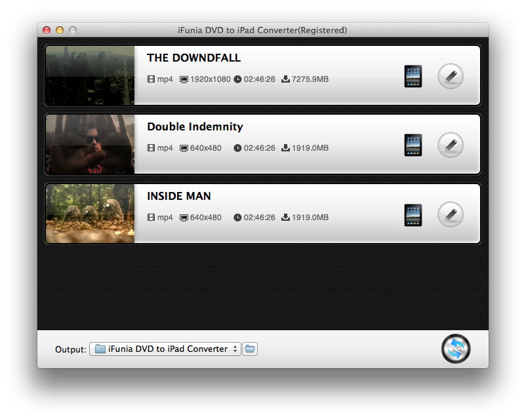The height and width of the screenshot is (420, 526).
Task: Click the title THE DOWNDFALL
Action: pyautogui.click(x=193, y=58)
